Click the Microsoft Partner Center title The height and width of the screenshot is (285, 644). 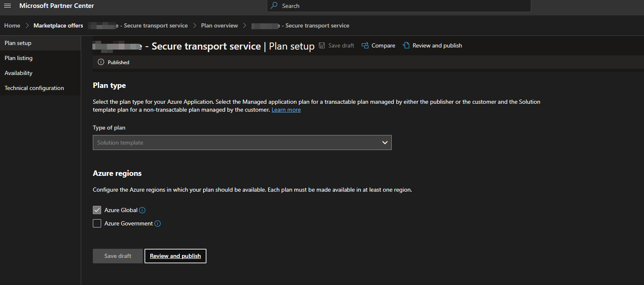click(57, 6)
